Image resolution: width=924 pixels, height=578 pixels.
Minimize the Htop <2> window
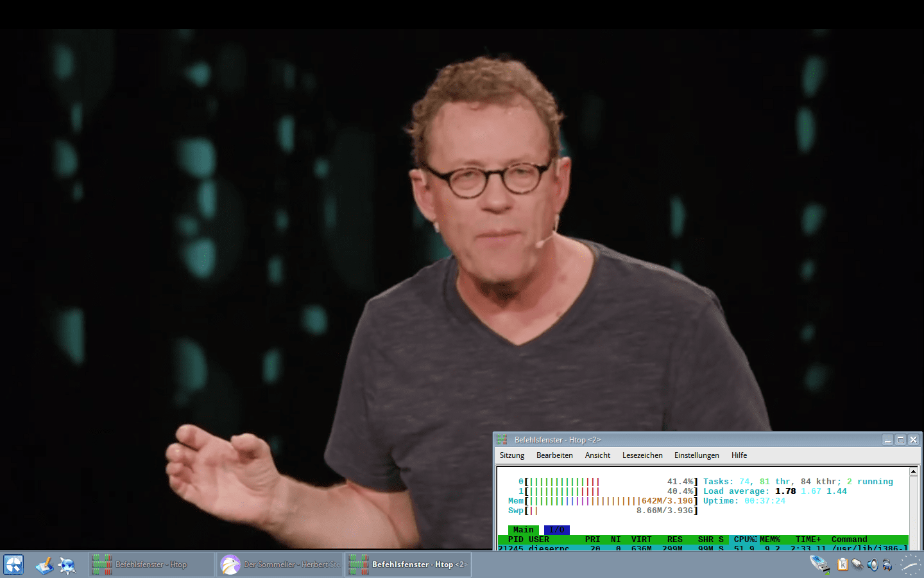coord(888,440)
